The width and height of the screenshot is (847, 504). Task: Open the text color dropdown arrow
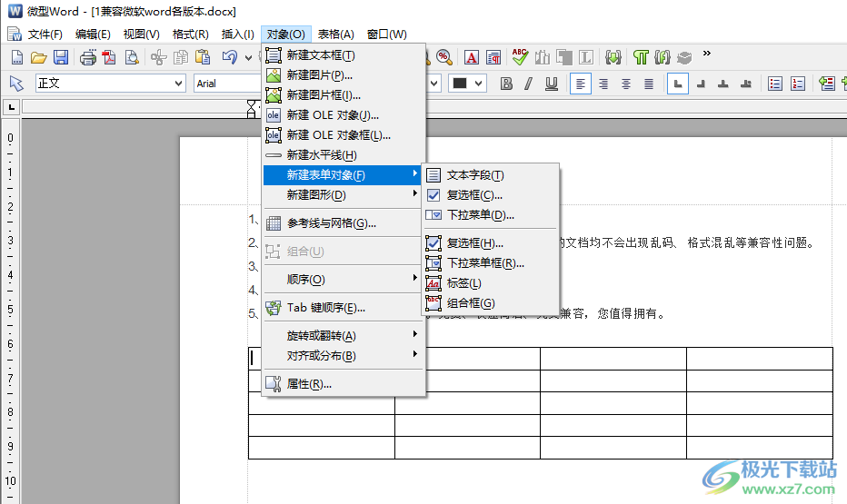(479, 84)
